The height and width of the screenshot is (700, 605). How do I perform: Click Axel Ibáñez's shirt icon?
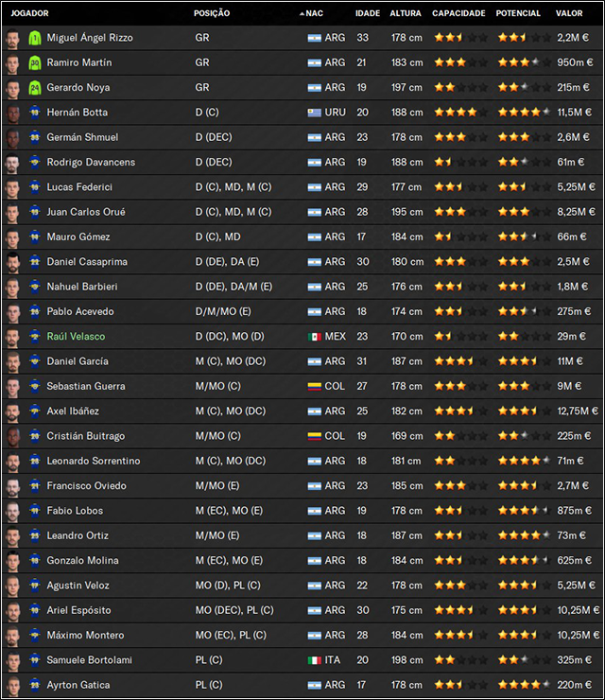click(35, 411)
